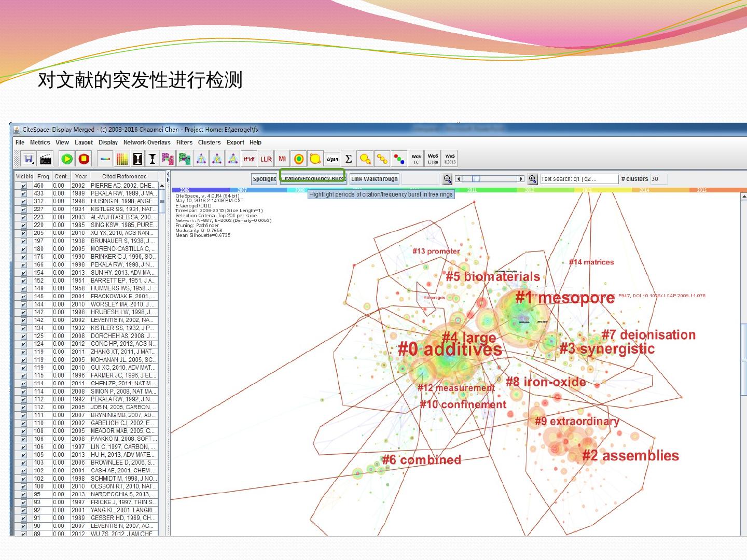Start the layout with green play icon
The width and height of the screenshot is (747, 560).
[x=67, y=159]
